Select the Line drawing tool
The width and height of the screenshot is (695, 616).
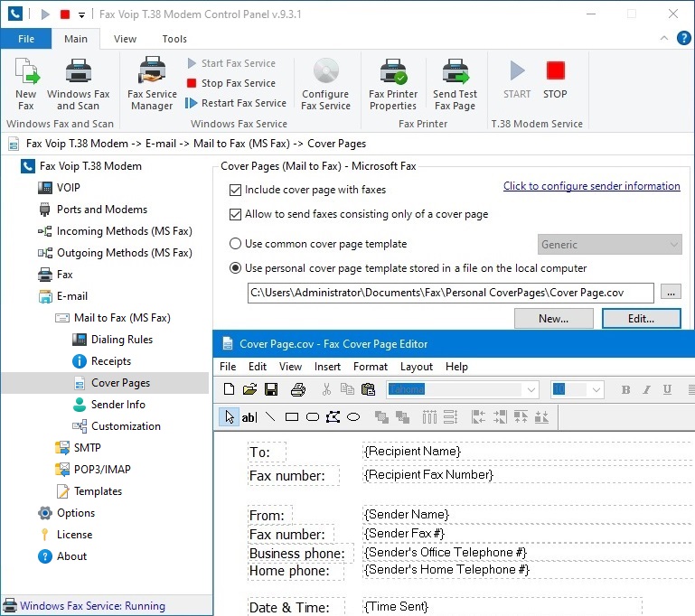click(270, 416)
